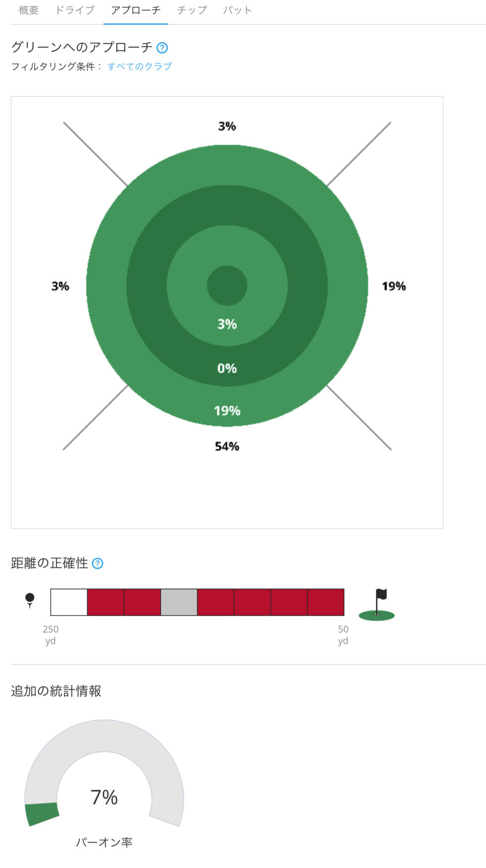The width and height of the screenshot is (486, 868).
Task: Click help icon next to 距離の正確性
Action: coord(98,563)
